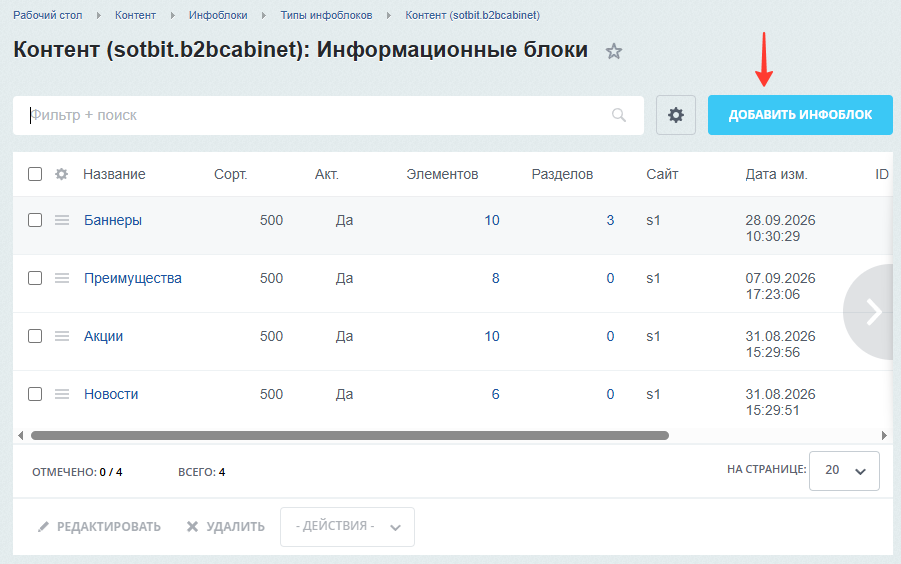Screen dimensions: 901x564
Task: Go to Контент breadcrumb
Action: (x=135, y=16)
